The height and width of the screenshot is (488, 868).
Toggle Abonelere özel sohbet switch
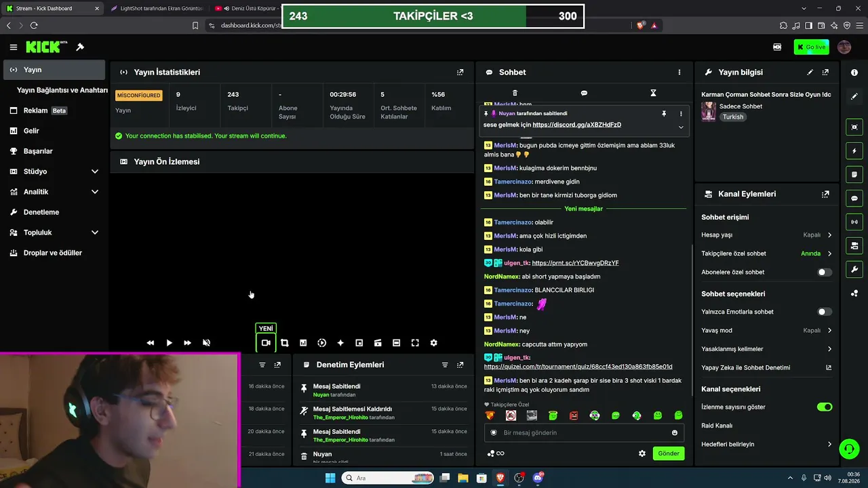[x=825, y=272]
